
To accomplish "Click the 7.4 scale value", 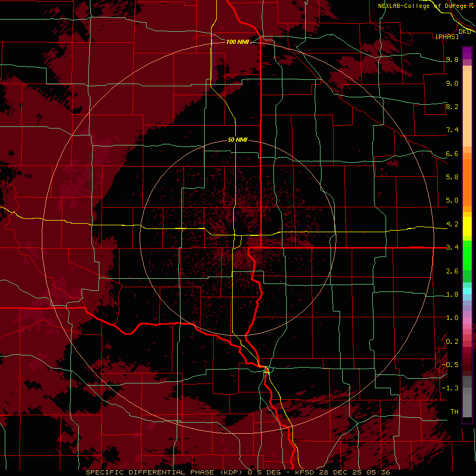I will (x=452, y=130).
